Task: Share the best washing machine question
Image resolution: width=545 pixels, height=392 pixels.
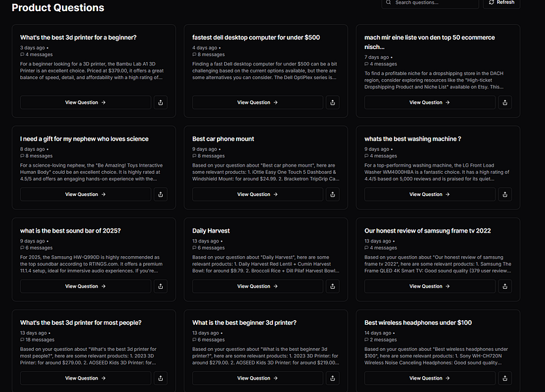Action: [x=504, y=194]
